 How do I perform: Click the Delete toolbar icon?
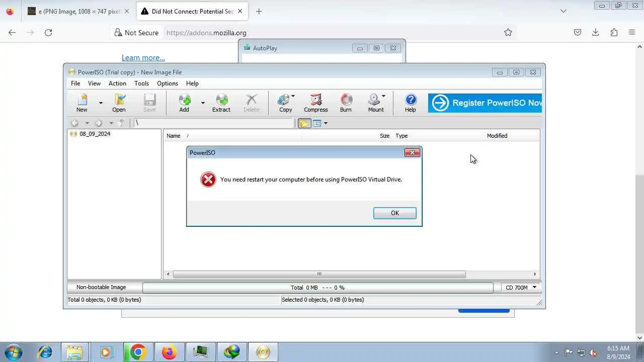coord(251,103)
